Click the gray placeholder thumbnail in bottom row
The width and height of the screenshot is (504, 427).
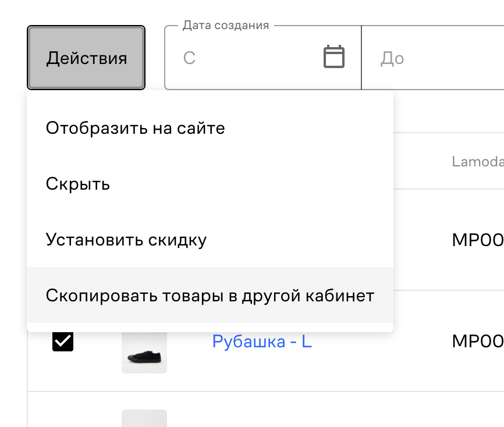(144, 418)
